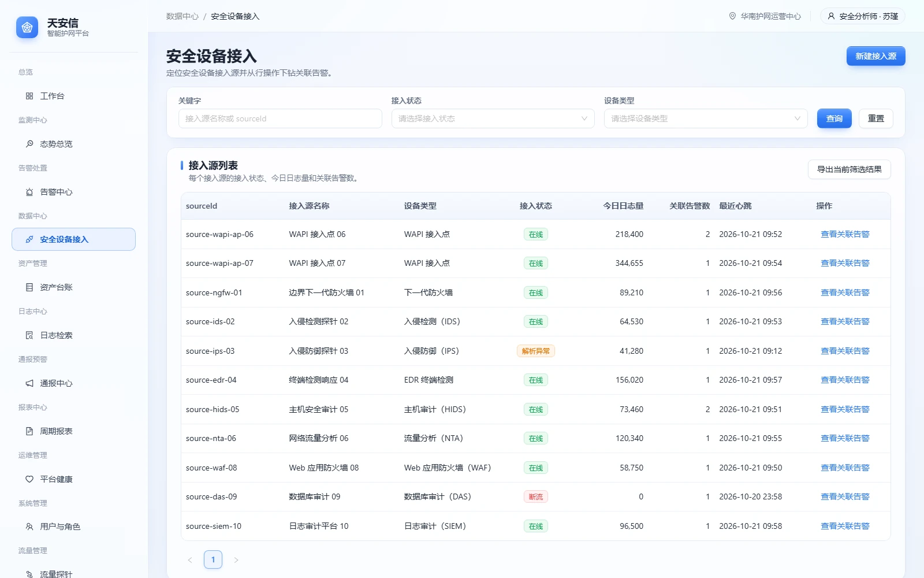
Task: Click the 查询 search button
Action: point(834,118)
